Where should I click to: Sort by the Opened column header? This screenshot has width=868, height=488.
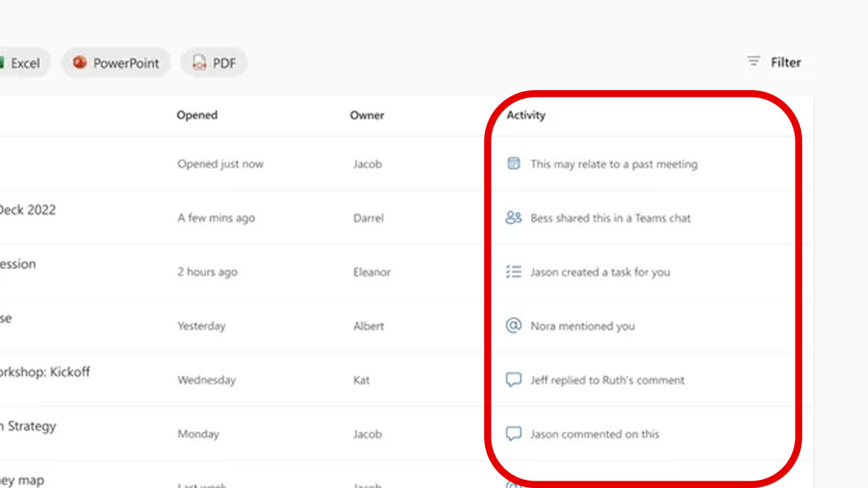coord(197,115)
